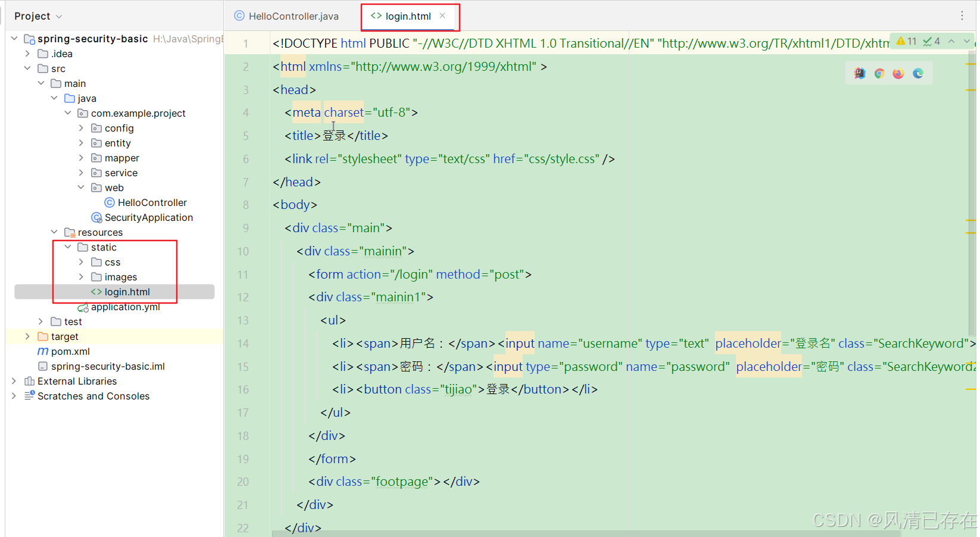Click the com.example.project package icon
The image size is (980, 537).
83,113
